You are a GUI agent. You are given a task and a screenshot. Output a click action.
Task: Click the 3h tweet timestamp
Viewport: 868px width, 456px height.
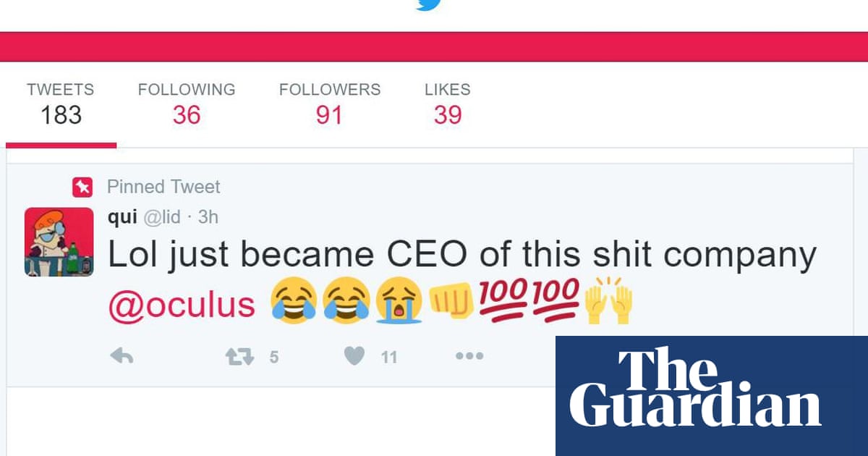tap(208, 216)
